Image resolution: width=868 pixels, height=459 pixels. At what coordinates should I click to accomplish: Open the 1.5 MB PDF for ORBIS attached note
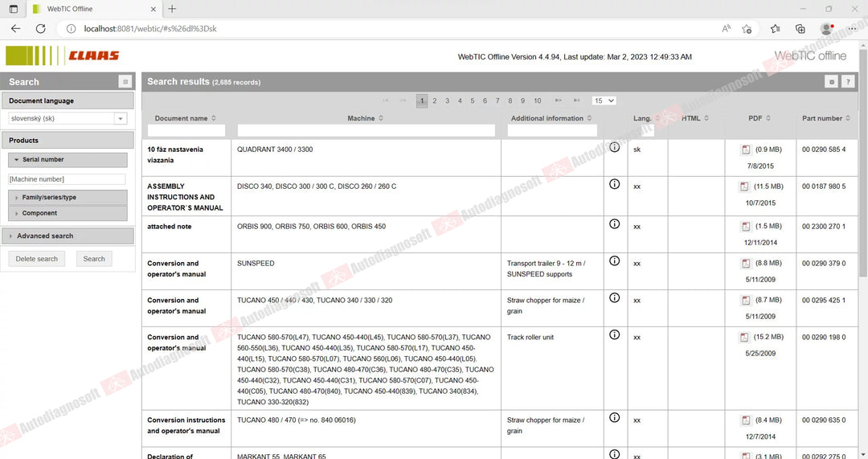tap(746, 227)
